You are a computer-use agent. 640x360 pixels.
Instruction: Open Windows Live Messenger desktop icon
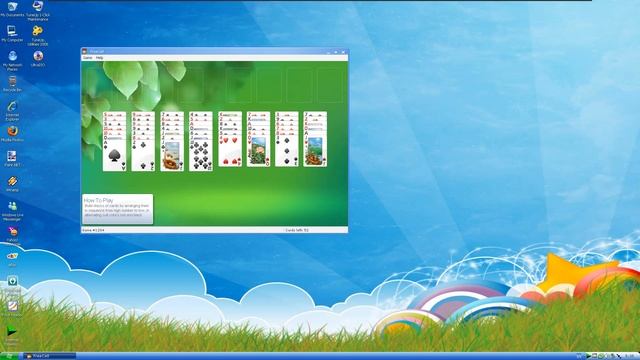[12, 211]
